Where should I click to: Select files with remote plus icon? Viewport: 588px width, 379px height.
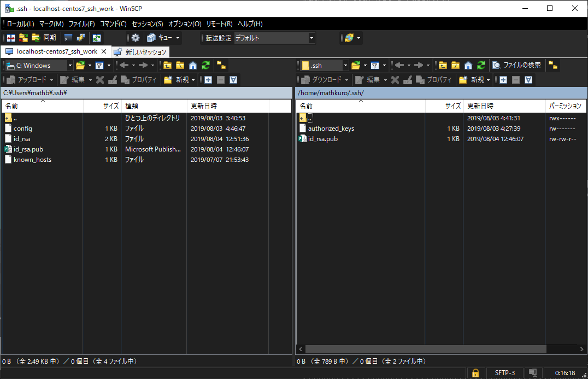(x=503, y=80)
